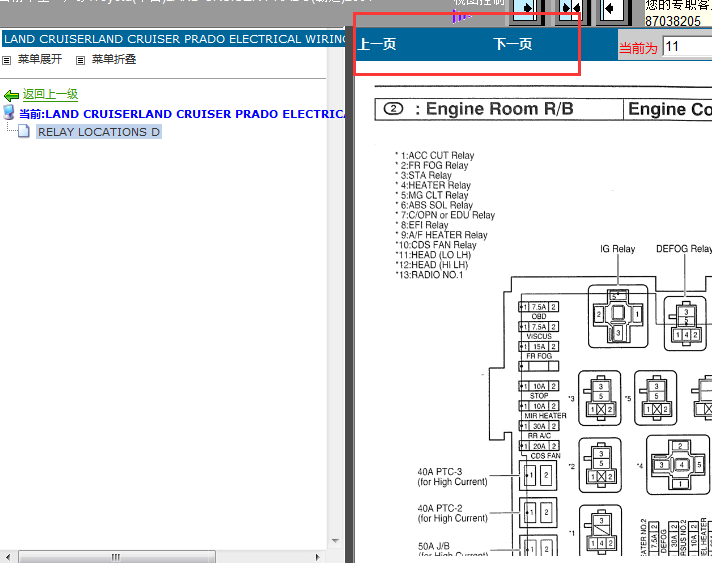
Task: Click the Engine Room R/B diagram title
Action: point(499,109)
